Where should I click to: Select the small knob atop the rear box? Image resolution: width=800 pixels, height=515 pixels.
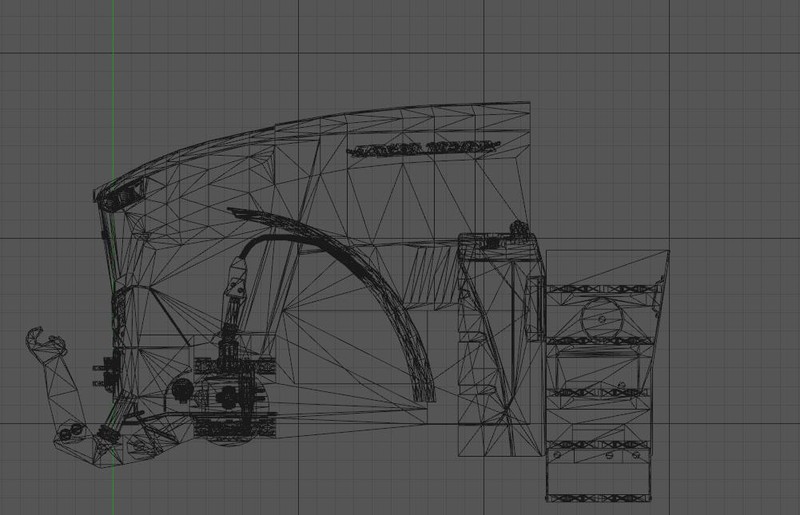pos(518,228)
